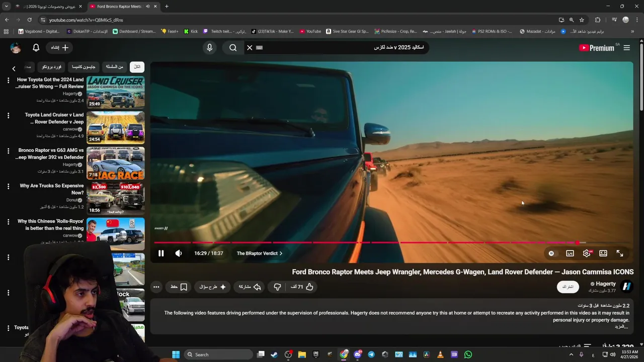Toggle subtitles/closed captions button
644x362 pixels.
pyautogui.click(x=570, y=253)
